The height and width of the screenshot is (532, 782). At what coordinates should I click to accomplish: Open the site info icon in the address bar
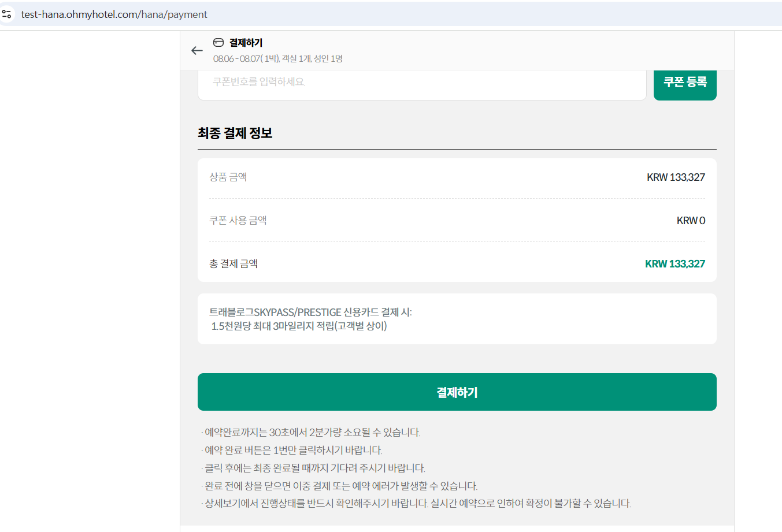(7, 14)
